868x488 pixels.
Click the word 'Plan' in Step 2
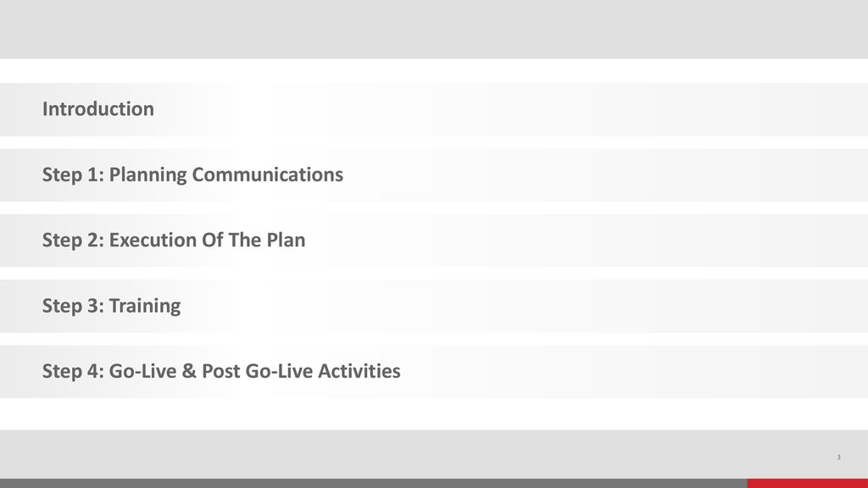pos(286,240)
